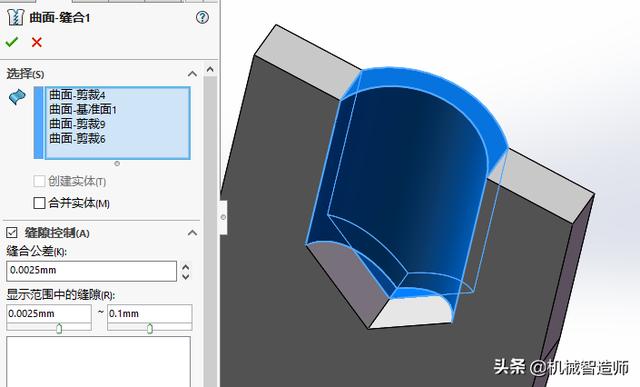Click the minimum gap 0.0025mm field

pos(49,314)
